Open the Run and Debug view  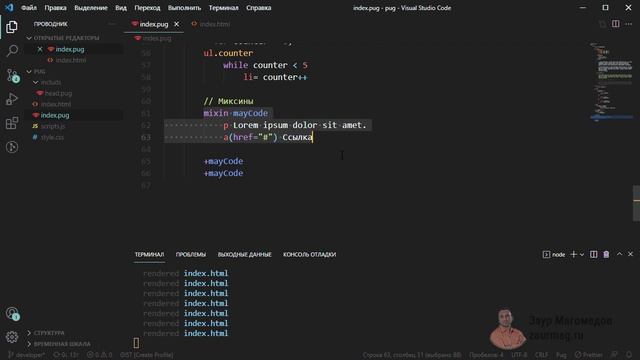pos(12,99)
